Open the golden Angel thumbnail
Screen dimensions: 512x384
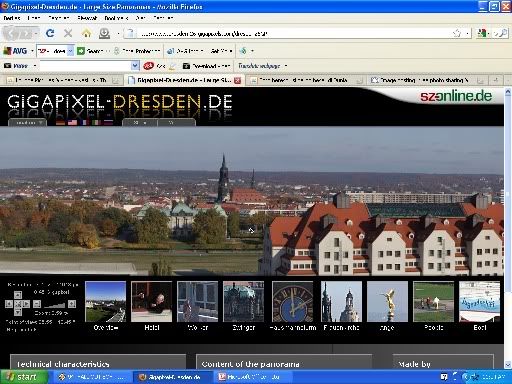[387, 301]
